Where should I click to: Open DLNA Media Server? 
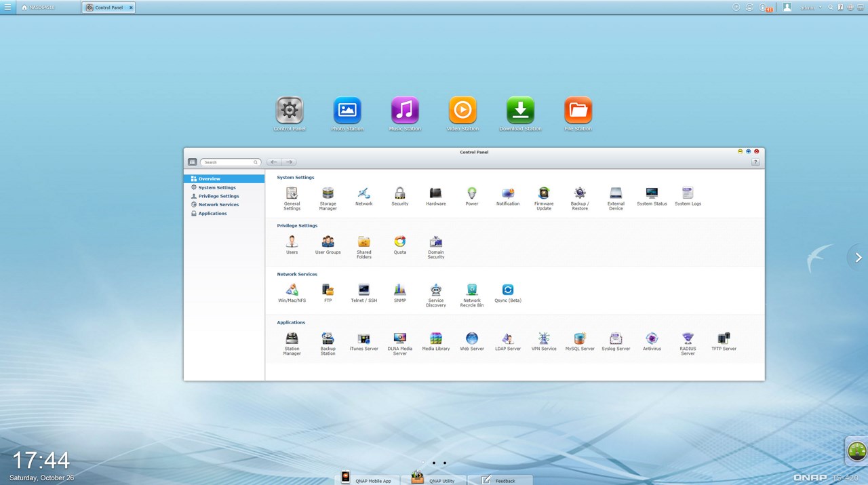(400, 343)
